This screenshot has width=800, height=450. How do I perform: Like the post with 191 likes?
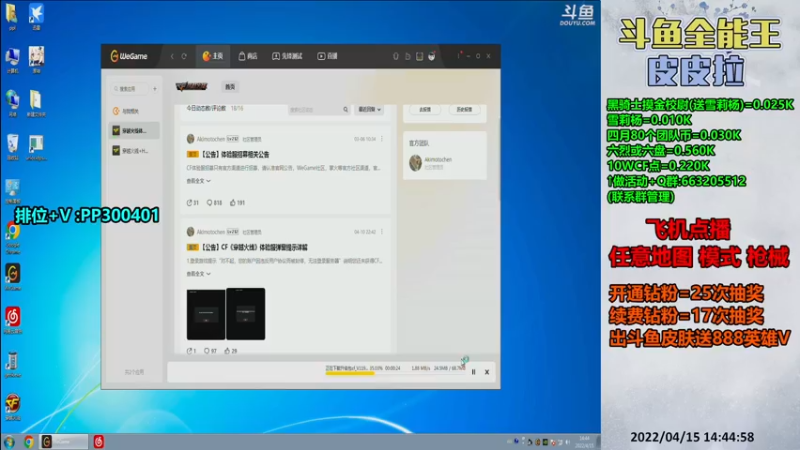237,203
